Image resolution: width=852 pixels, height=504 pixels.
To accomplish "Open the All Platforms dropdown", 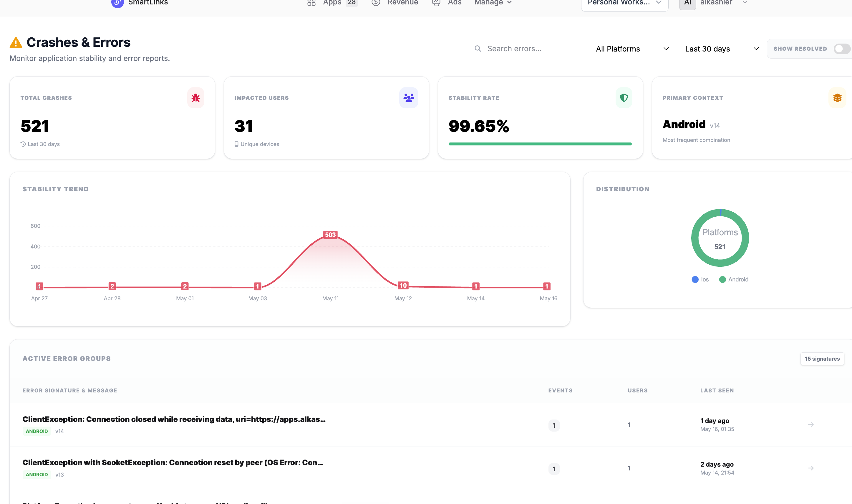I will tap(632, 49).
